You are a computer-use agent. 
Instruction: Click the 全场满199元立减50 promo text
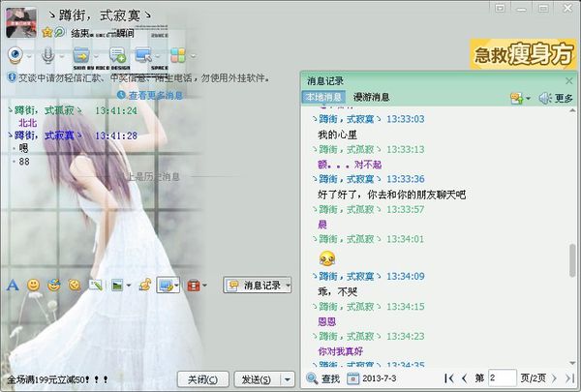(57, 379)
